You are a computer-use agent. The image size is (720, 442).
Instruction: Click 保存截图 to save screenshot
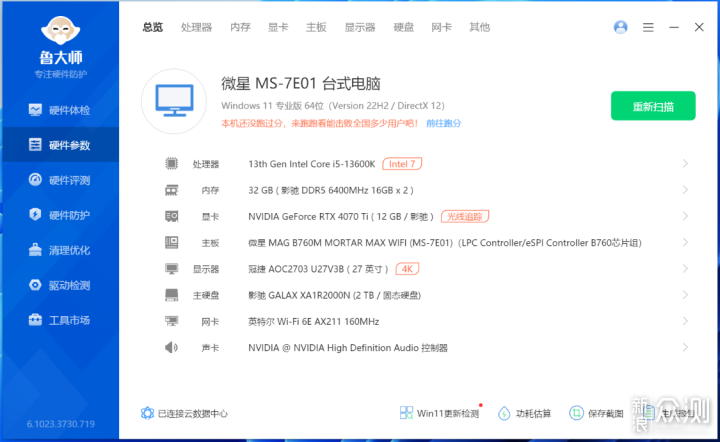pyautogui.click(x=596, y=413)
